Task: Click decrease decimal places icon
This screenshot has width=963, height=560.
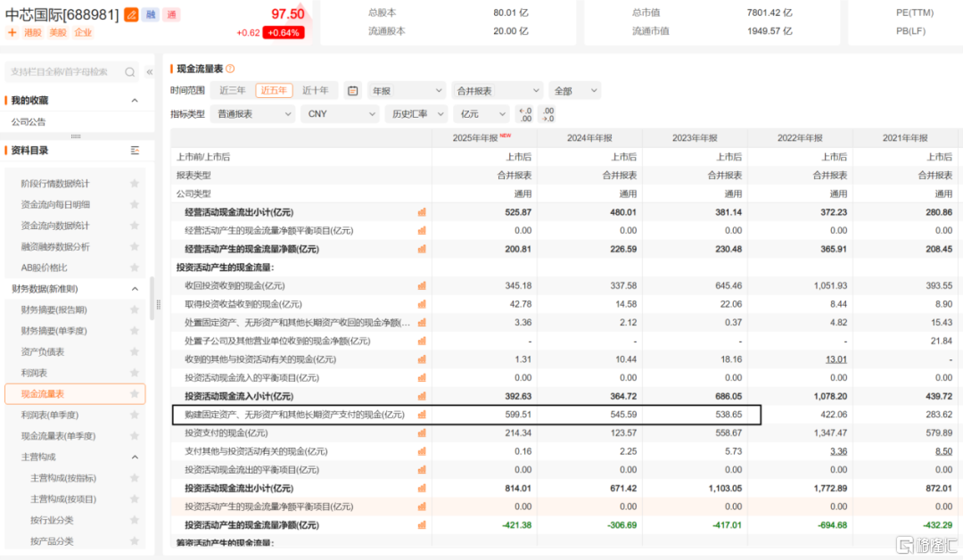Action: pyautogui.click(x=526, y=114)
